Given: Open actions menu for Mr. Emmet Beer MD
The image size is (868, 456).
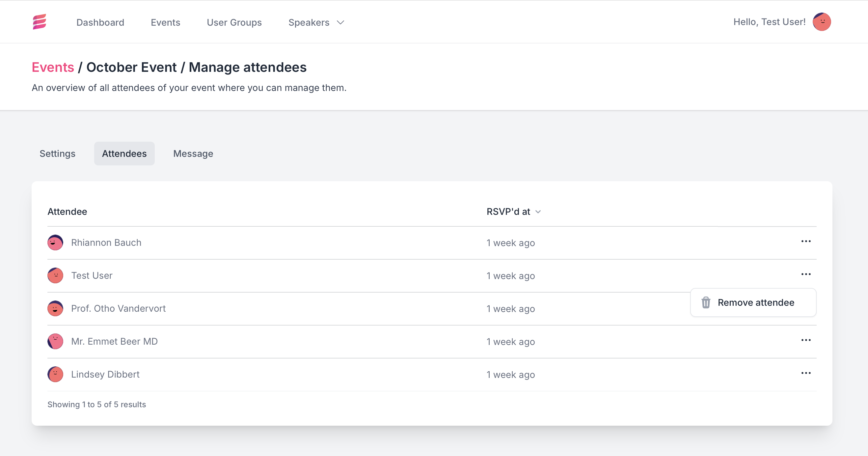Looking at the screenshot, I should point(806,340).
